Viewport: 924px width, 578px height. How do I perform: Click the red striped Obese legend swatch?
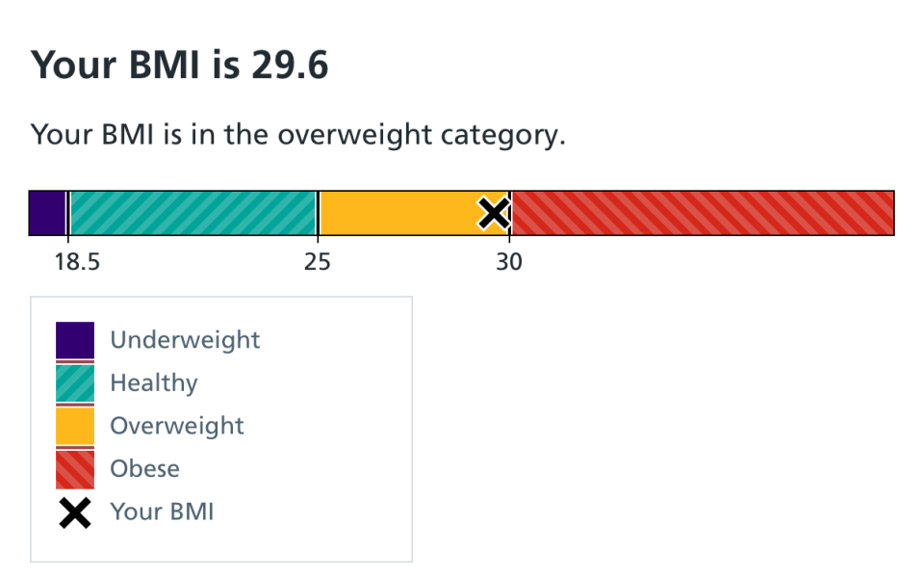[75, 468]
